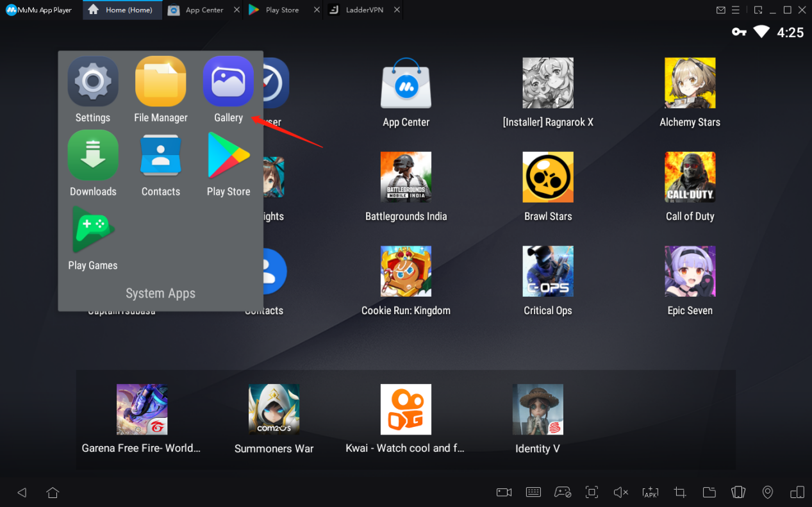The width and height of the screenshot is (812, 507).
Task: Open Epic Seven
Action: [x=690, y=272]
